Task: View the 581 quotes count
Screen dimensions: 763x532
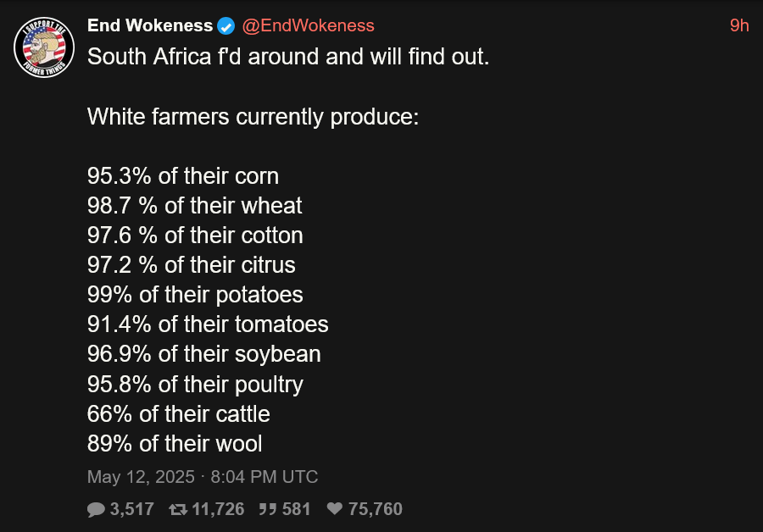Action: pos(297,509)
